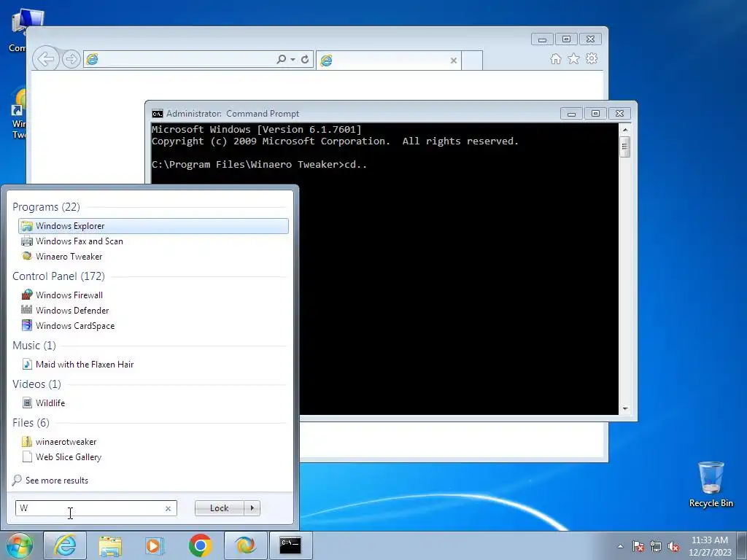
Task: Refresh the Internet Explorer page
Action: (x=305, y=60)
